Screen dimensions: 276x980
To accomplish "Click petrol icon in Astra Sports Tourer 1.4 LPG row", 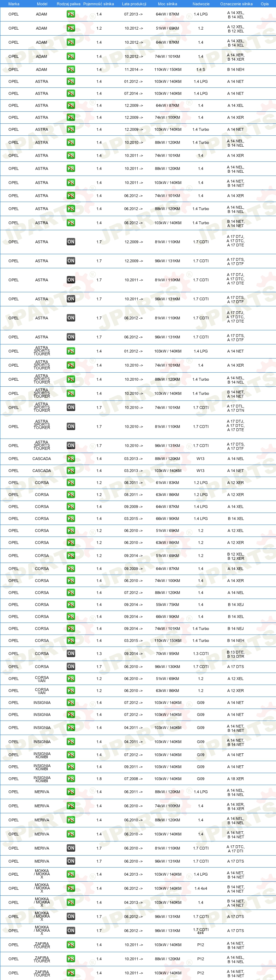I will click(x=71, y=351).
